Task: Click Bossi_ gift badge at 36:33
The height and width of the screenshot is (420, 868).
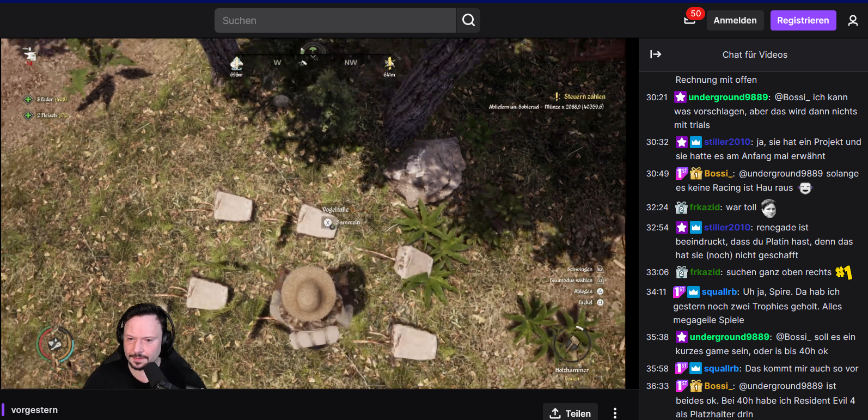Action: pos(696,386)
